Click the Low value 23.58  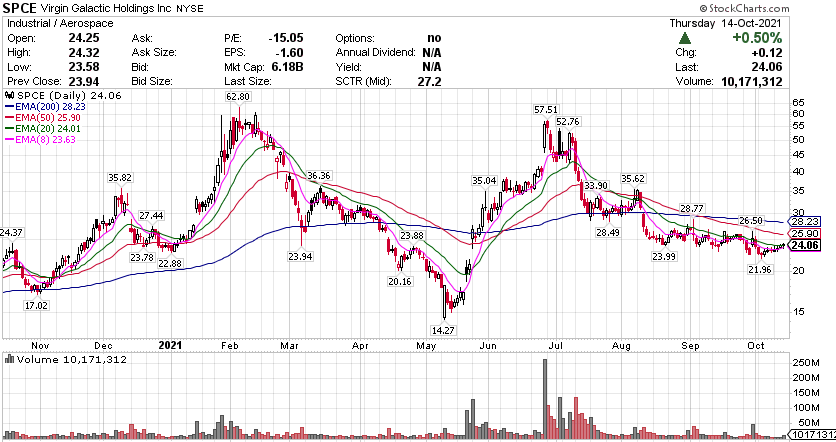coord(84,67)
